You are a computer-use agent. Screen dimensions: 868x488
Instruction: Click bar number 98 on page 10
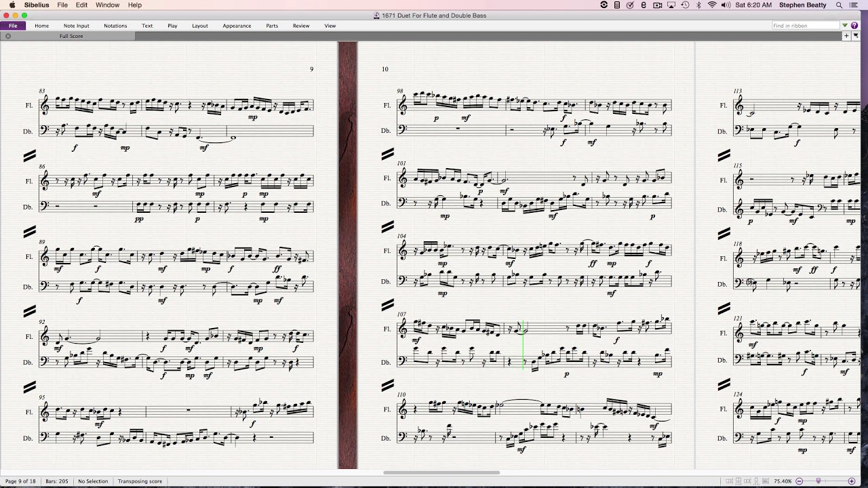(x=401, y=91)
